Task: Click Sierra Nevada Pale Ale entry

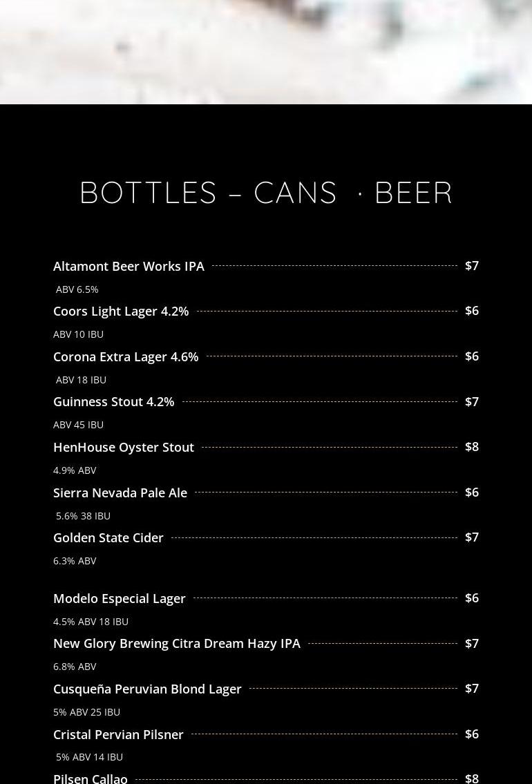Action: (x=120, y=493)
